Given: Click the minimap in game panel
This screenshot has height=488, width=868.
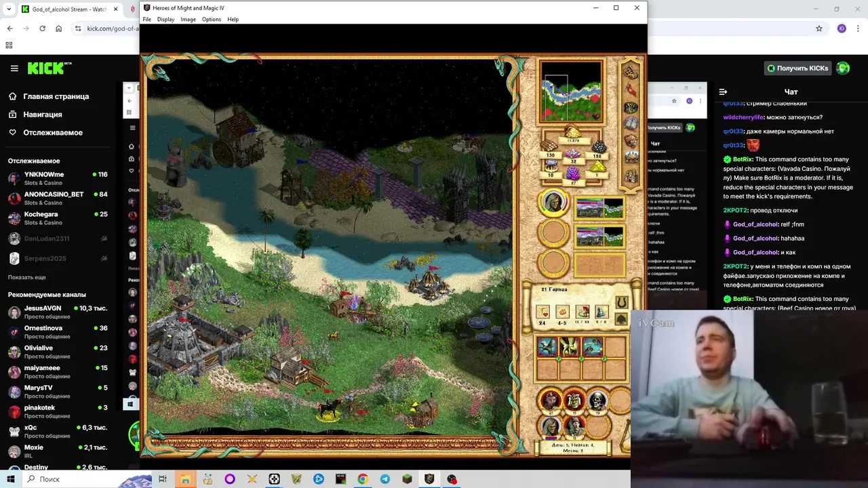Looking at the screenshot, I should coord(571,92).
